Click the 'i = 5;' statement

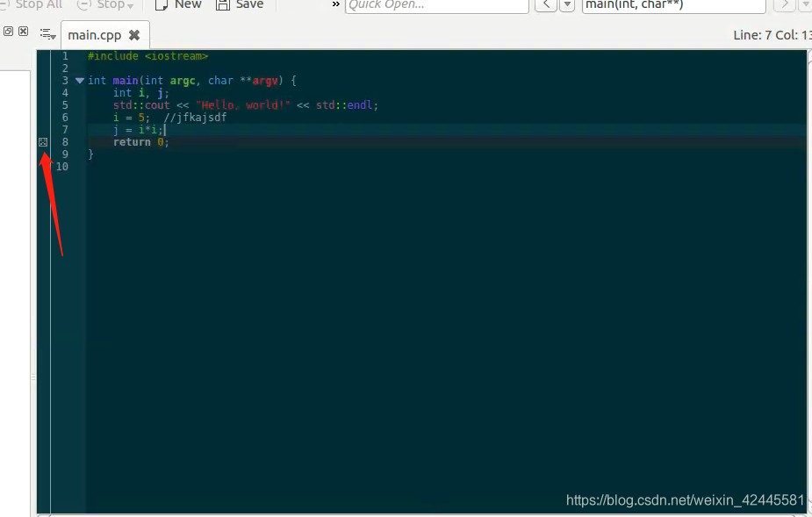coord(132,118)
